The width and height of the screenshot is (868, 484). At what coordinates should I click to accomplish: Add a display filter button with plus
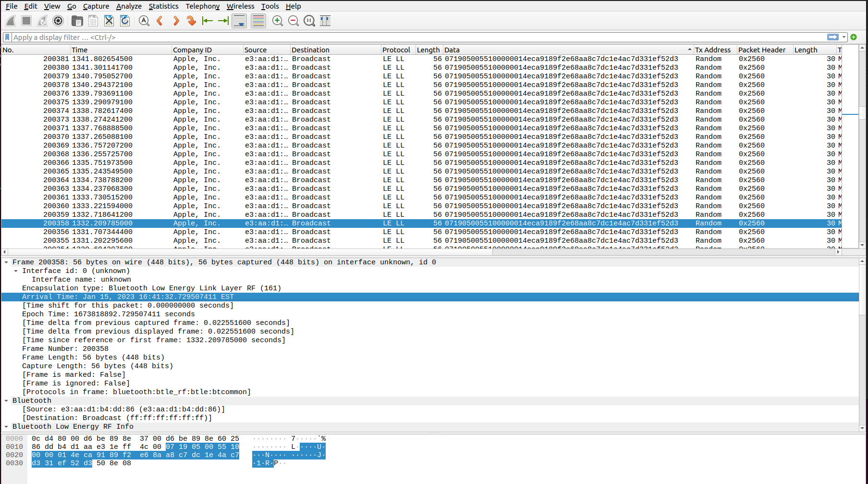(x=854, y=37)
